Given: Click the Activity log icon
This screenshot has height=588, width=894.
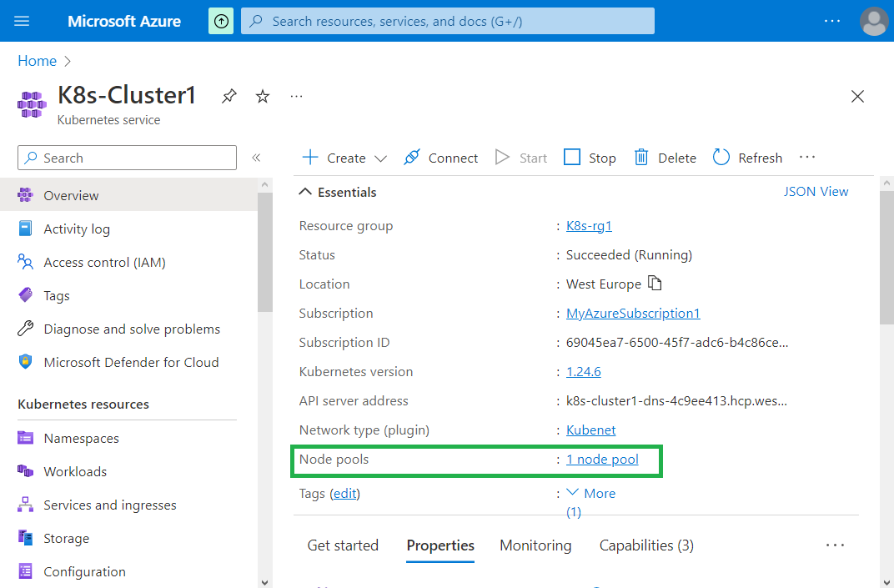Looking at the screenshot, I should point(25,229).
